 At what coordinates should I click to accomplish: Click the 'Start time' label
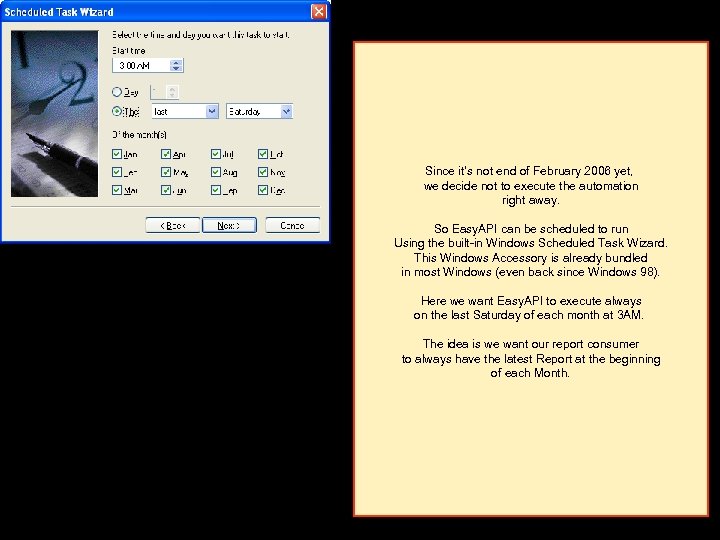click(x=129, y=51)
